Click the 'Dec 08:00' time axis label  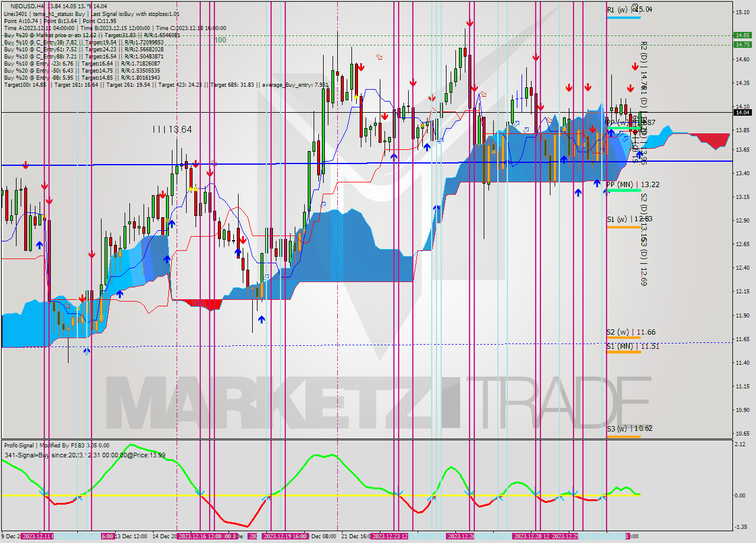tap(323, 537)
